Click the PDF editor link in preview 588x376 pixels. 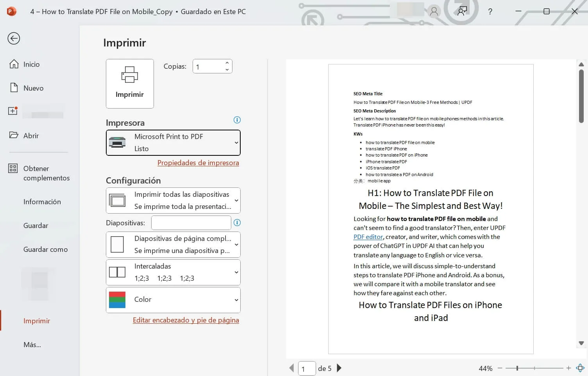pyautogui.click(x=368, y=237)
